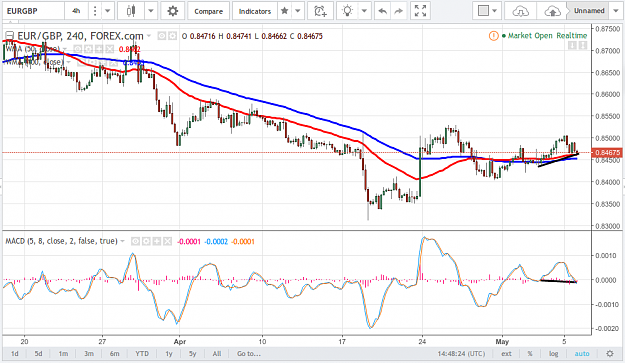Expand the WMA (50, close) legend arrow
625x363 pixels.
click(65, 49)
